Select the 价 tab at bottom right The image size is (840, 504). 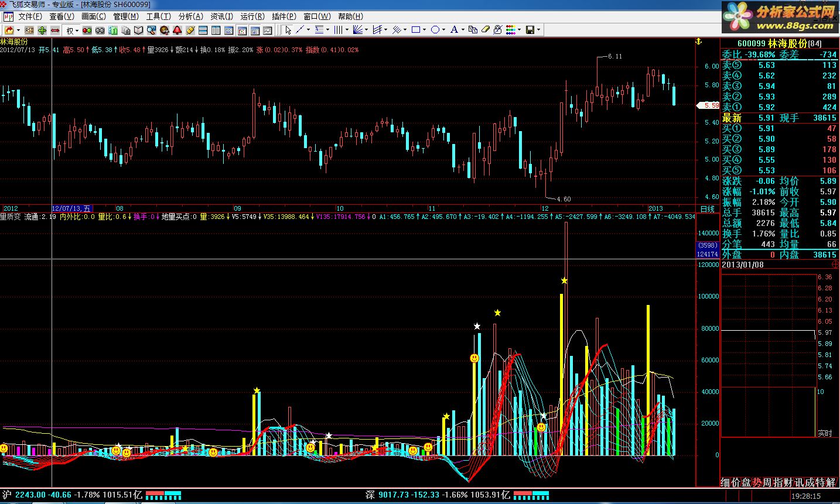click(736, 482)
